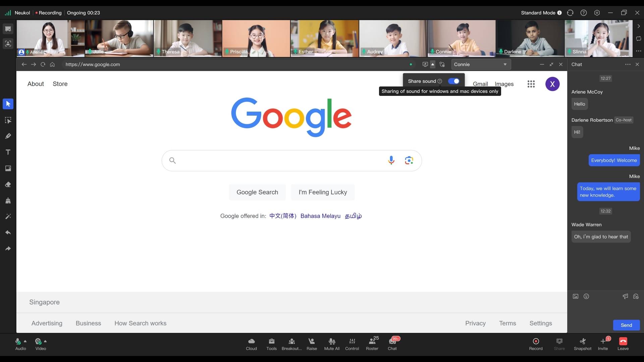Screen dimensions: 644x362
Task: Expand the Video options arrow
Action: pyautogui.click(x=45, y=341)
